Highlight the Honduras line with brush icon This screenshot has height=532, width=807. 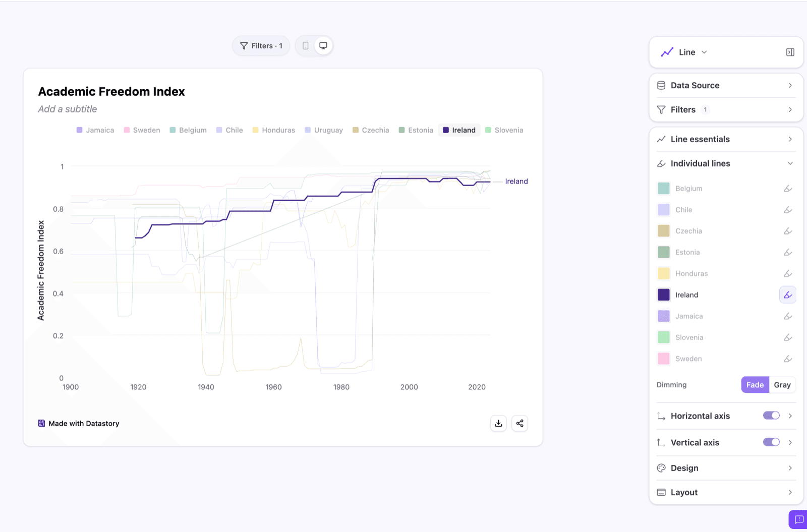pyautogui.click(x=788, y=274)
